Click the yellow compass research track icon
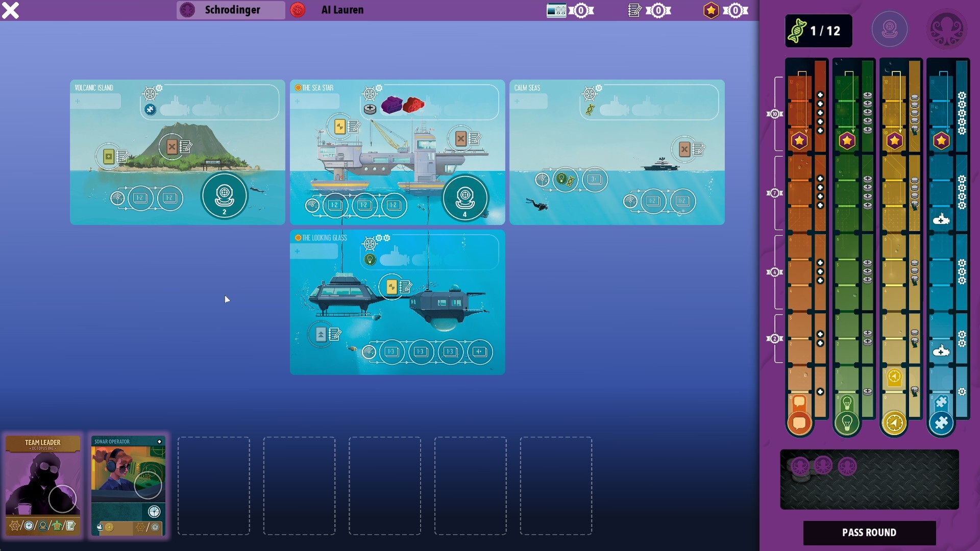 pos(894,423)
